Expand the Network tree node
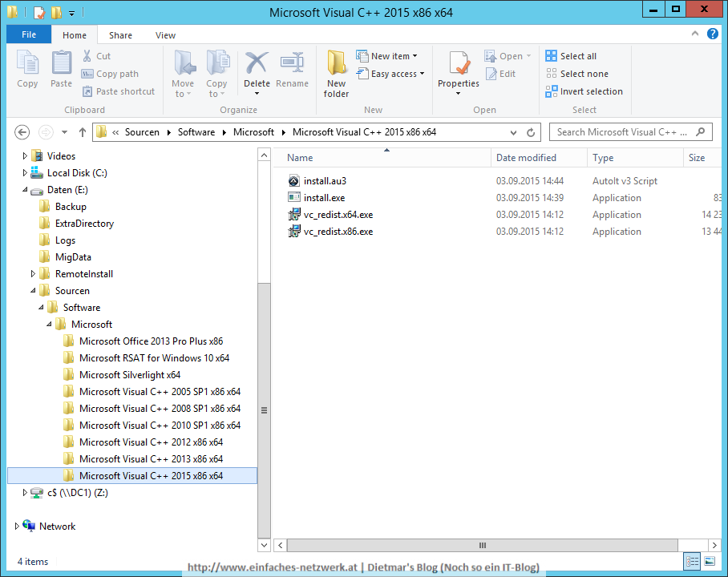 [x=17, y=526]
